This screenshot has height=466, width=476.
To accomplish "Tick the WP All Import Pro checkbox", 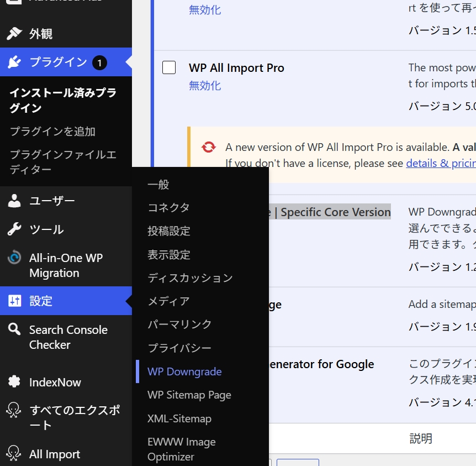I will tap(169, 67).
